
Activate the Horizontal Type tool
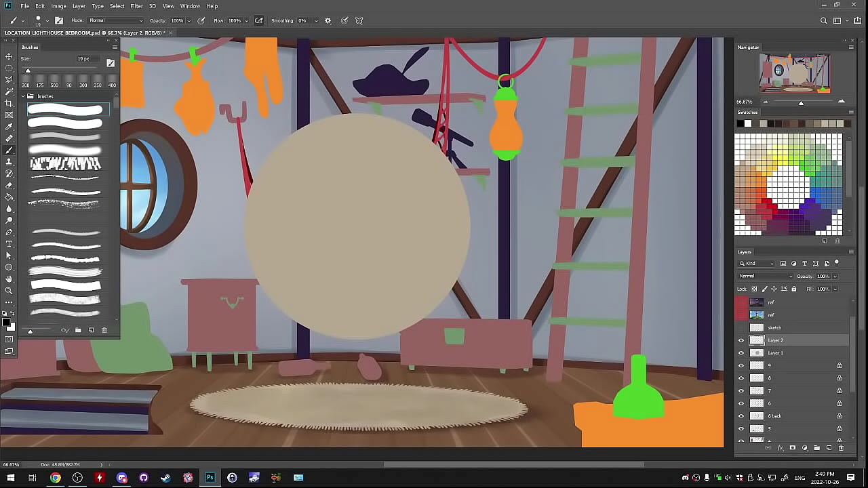pyautogui.click(x=9, y=244)
